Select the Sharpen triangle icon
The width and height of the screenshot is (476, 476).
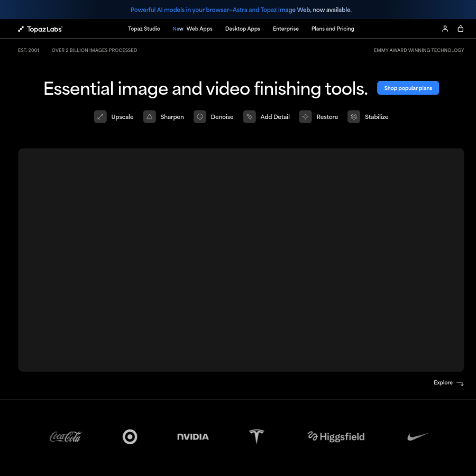(x=149, y=116)
